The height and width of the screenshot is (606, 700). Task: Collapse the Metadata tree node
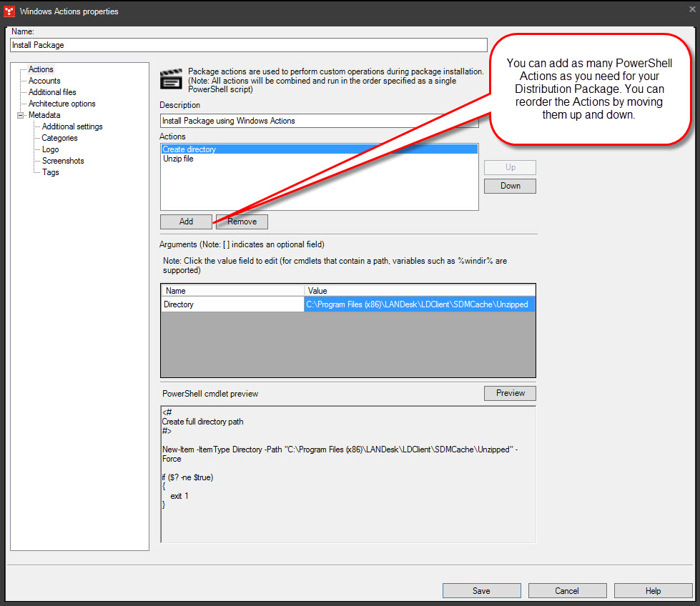(21, 114)
